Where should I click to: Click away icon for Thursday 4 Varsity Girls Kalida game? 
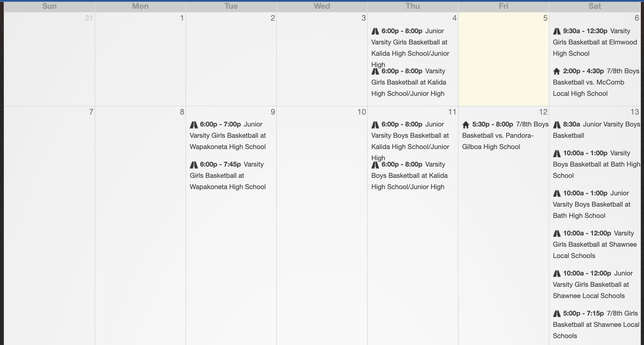[375, 71]
